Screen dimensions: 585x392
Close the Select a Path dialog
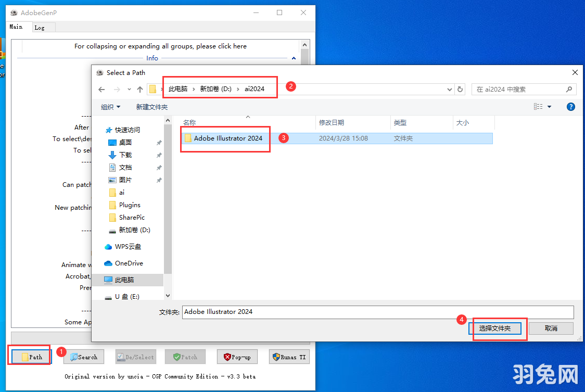(575, 72)
